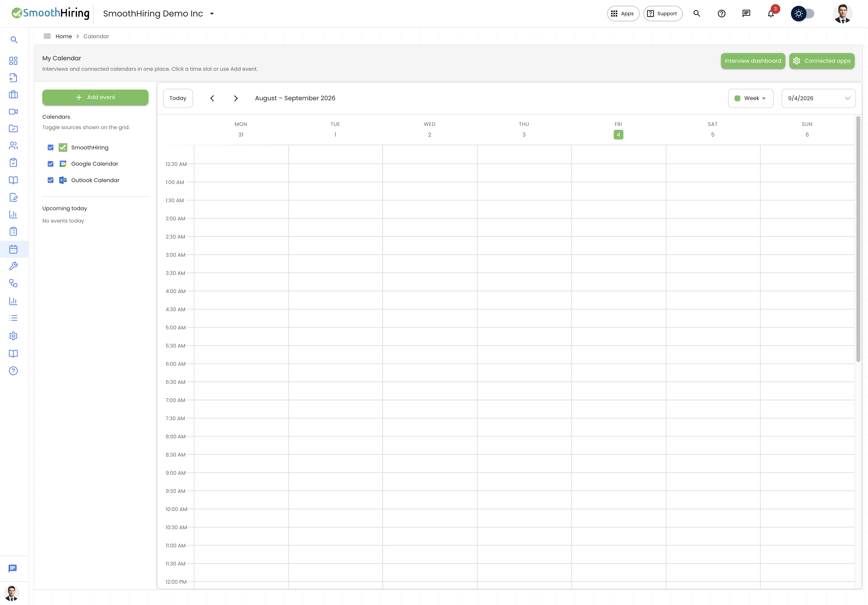Go to Home breadcrumb

[63, 36]
